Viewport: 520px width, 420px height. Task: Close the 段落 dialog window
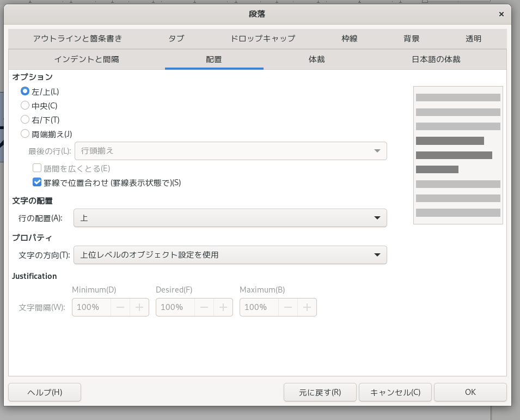(501, 14)
